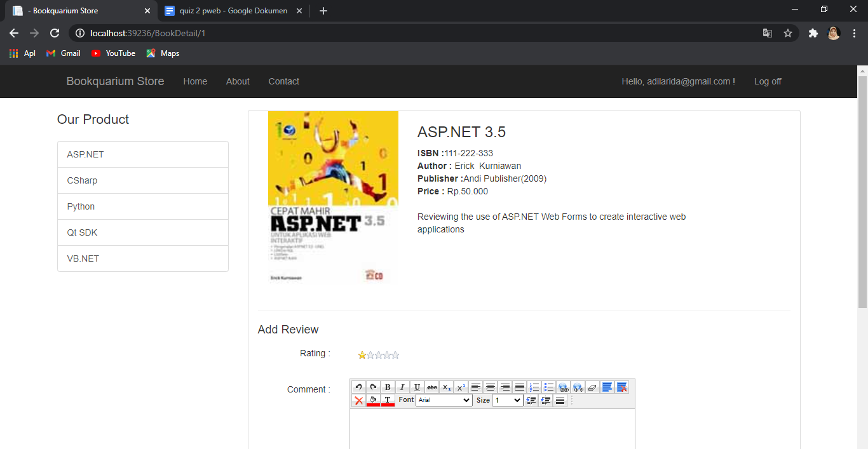This screenshot has width=868, height=449.
Task: Toggle superscript formatting
Action: point(461,387)
